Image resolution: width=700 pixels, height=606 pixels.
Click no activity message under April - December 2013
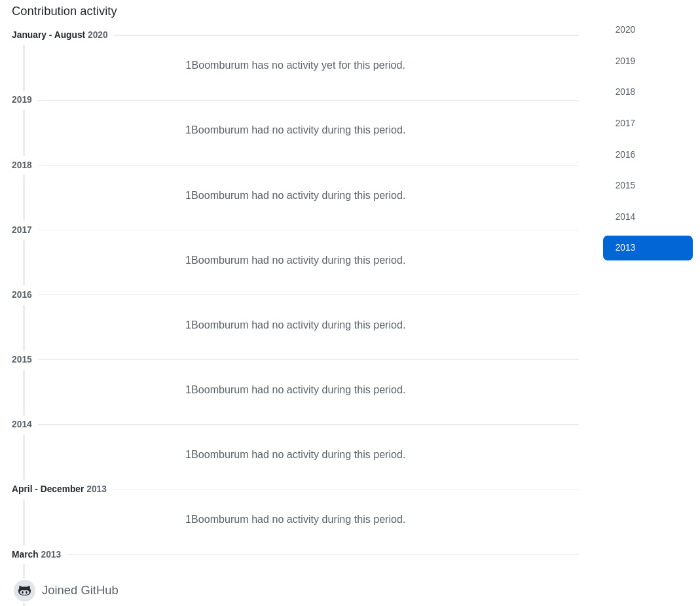295,520
